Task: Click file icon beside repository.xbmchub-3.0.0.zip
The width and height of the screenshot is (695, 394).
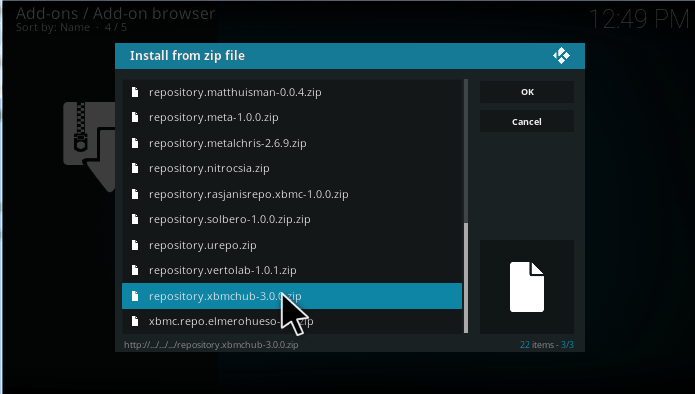Action: [135, 296]
